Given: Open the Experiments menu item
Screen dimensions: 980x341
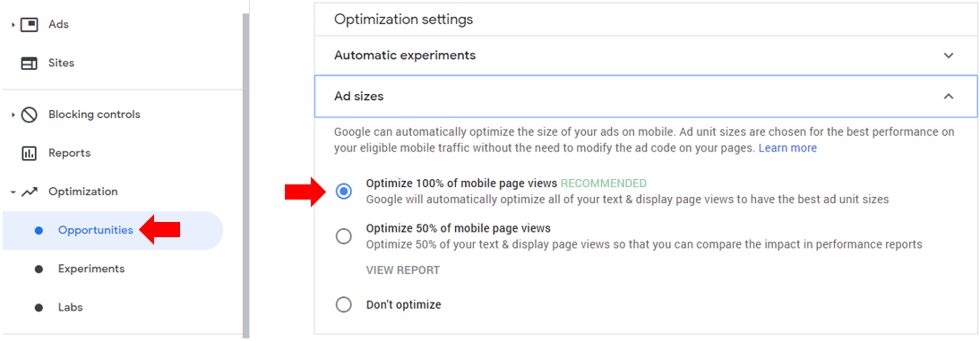Looking at the screenshot, I should pyautogui.click(x=91, y=269).
